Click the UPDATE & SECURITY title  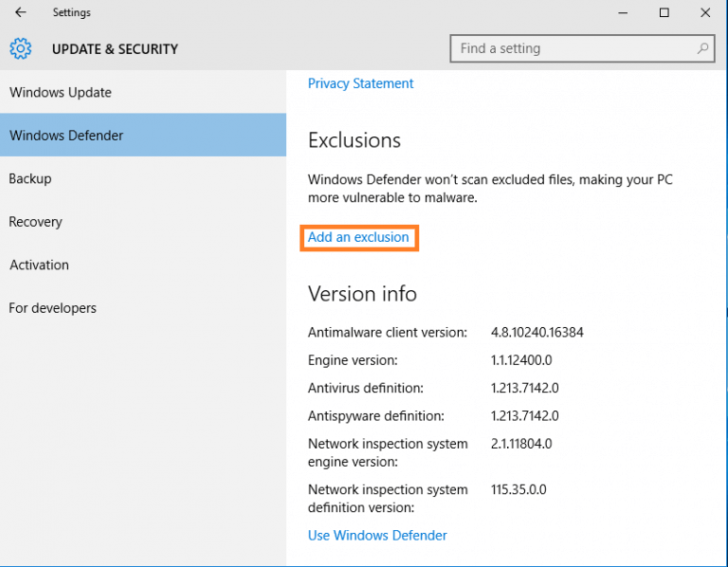[115, 48]
